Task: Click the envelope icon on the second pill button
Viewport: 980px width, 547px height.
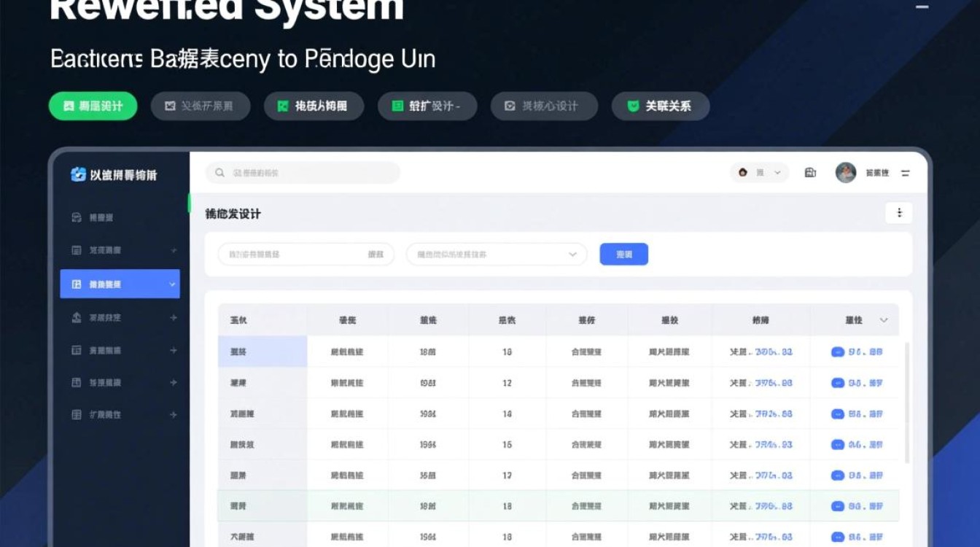Action: point(169,106)
